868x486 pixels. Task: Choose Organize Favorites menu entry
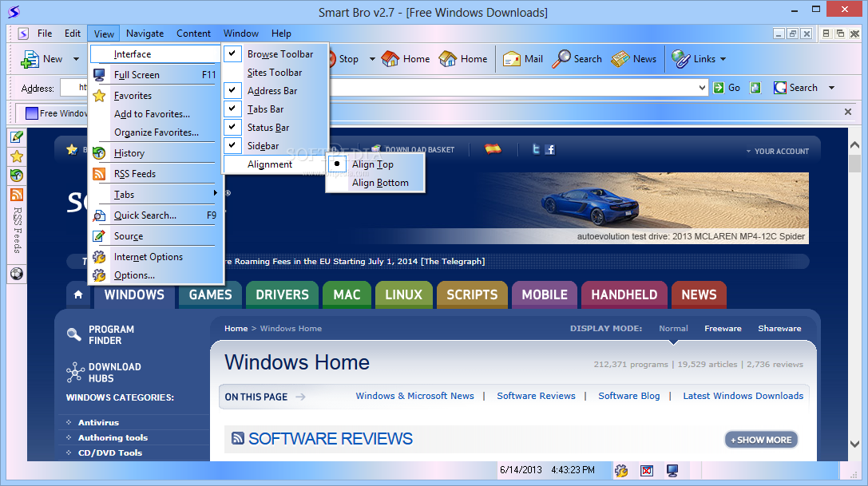[x=156, y=132]
